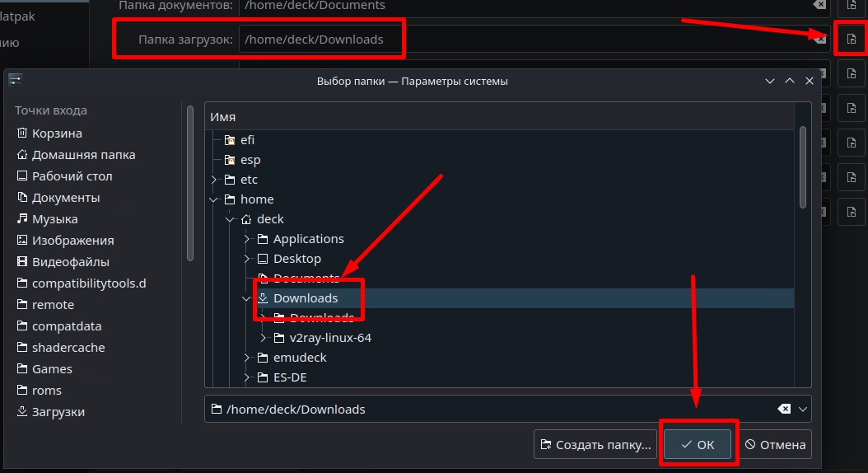Select the Downloads folder in tree

pos(305,298)
